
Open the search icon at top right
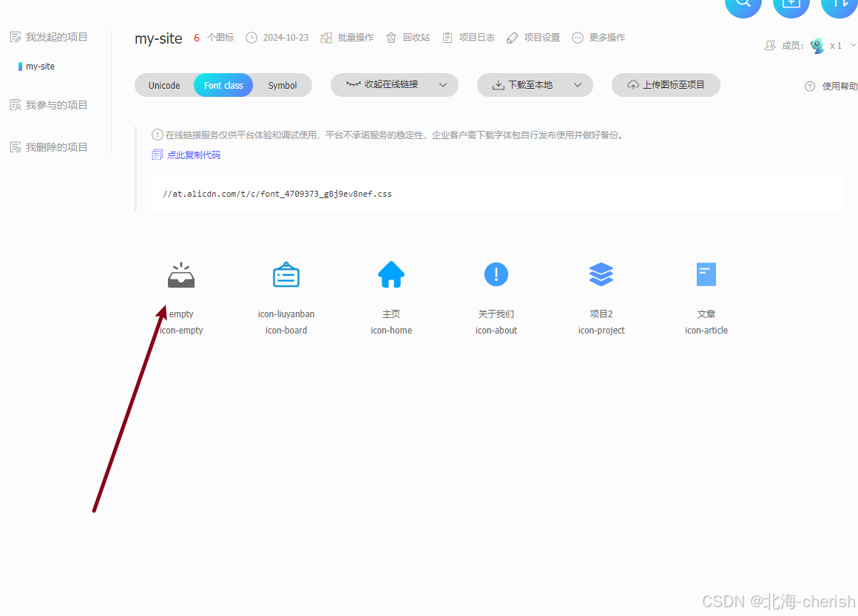point(743,7)
